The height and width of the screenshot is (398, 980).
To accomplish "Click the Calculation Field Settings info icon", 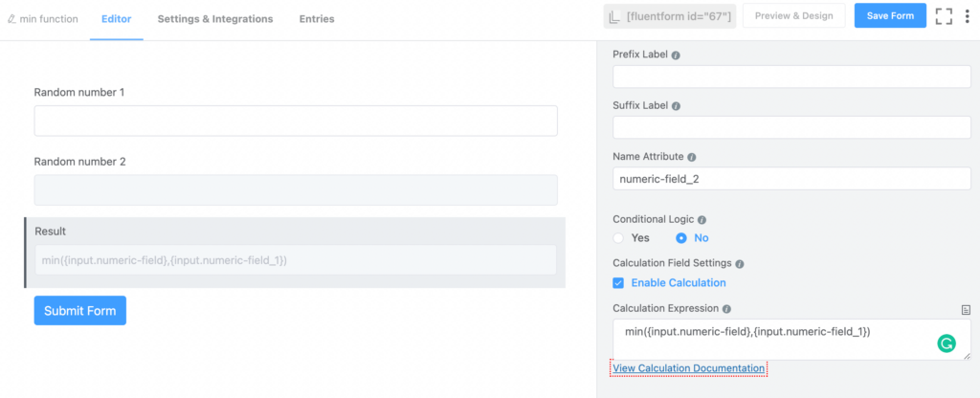I will [740, 264].
